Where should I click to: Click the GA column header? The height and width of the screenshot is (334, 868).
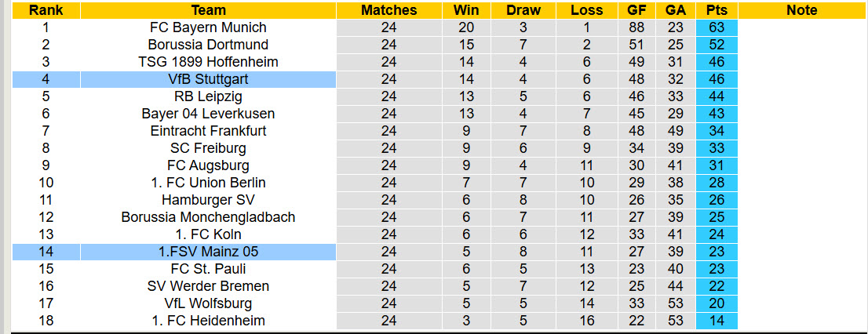[675, 10]
